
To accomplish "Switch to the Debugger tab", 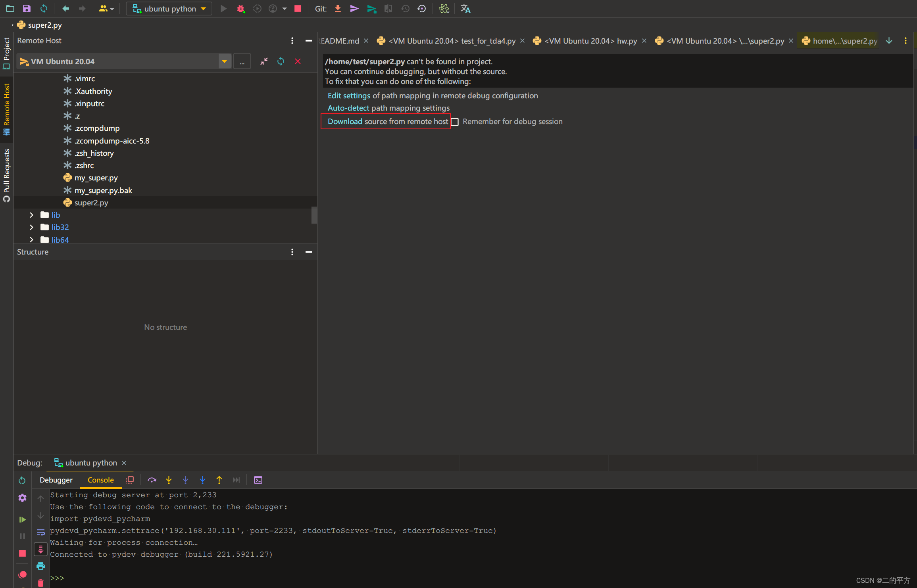I will pyautogui.click(x=56, y=480).
